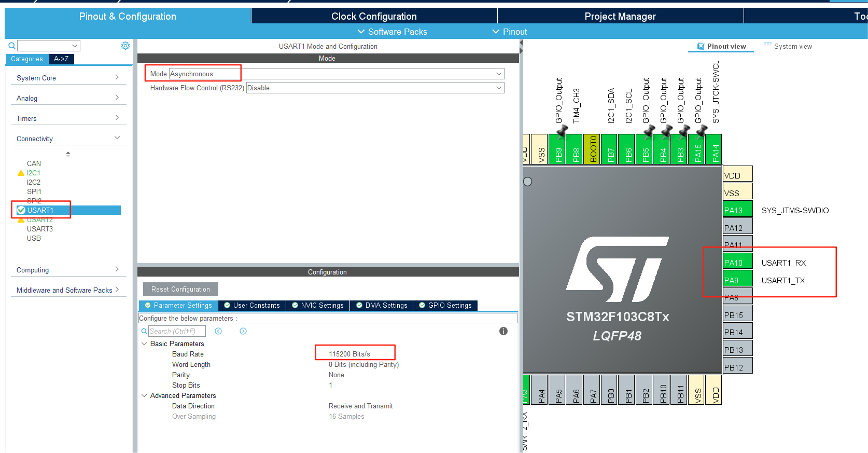Click the I2C1 warning icon

point(21,173)
